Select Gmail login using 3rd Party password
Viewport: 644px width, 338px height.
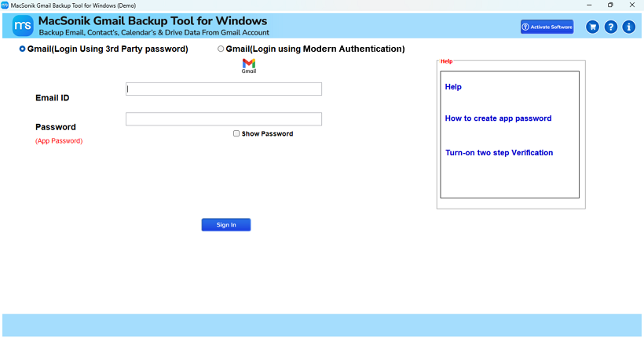coord(22,49)
